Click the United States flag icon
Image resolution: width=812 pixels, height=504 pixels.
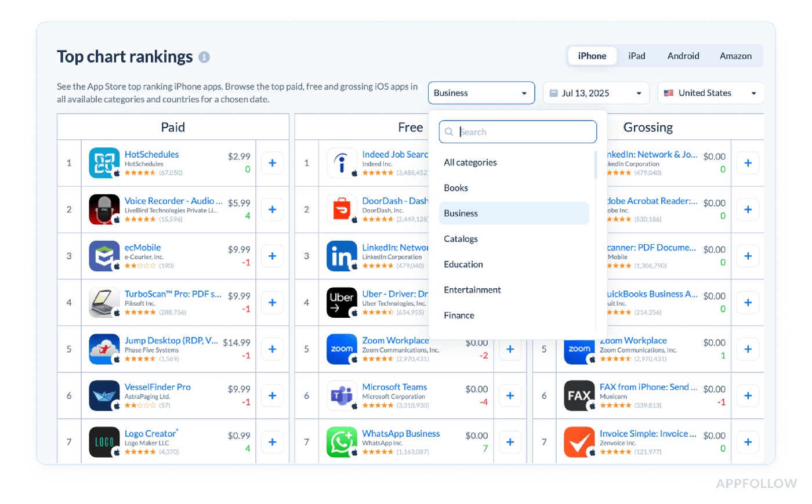(x=669, y=93)
